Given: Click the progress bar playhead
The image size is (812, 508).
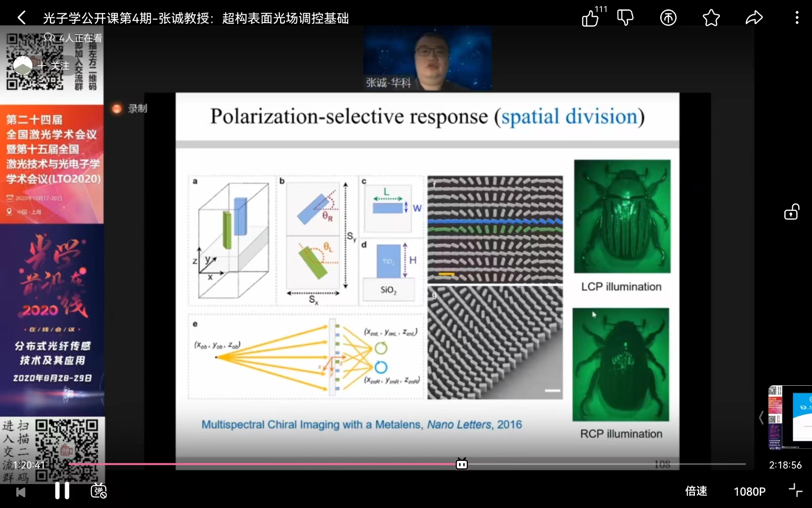Looking at the screenshot, I should coord(462,464).
